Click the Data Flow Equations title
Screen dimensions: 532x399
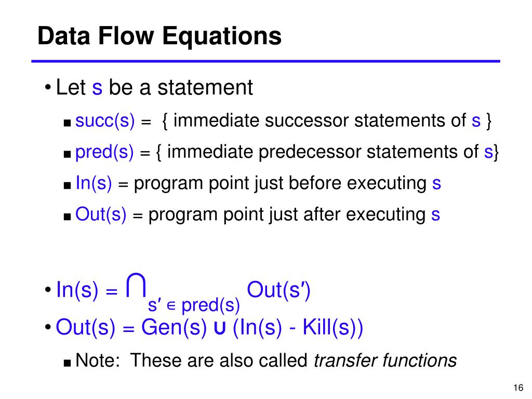click(x=159, y=37)
